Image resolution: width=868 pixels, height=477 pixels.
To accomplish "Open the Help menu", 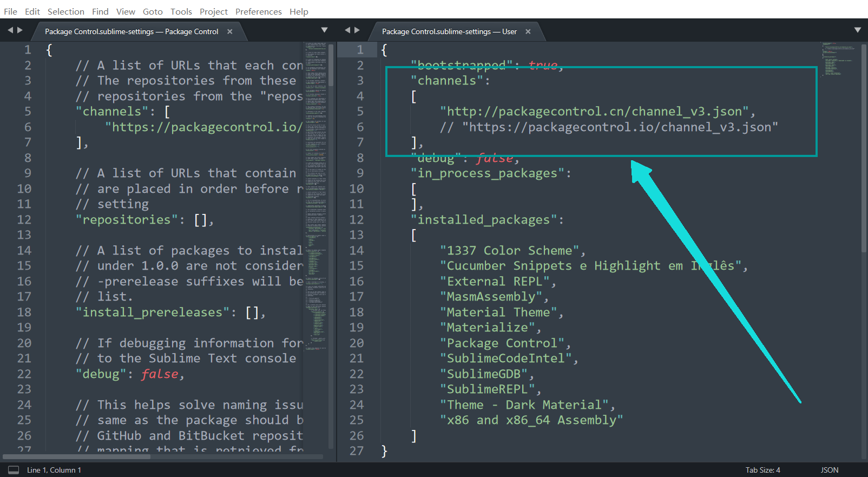I will point(299,11).
